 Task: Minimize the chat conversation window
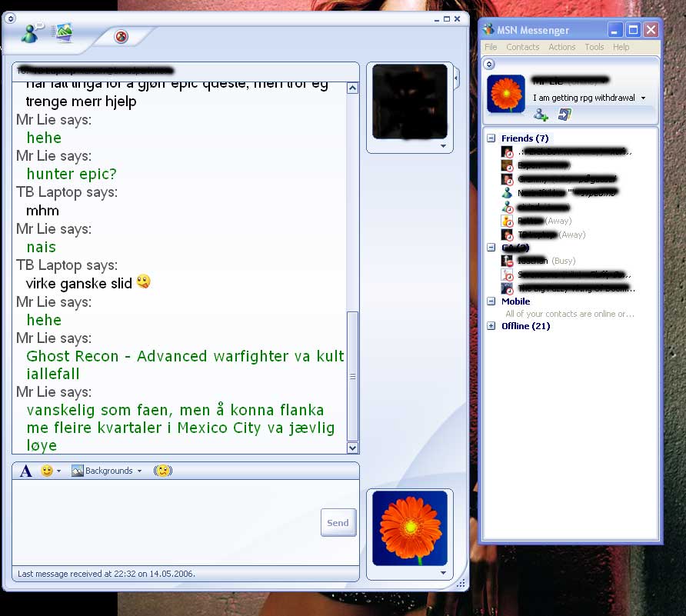tap(436, 19)
